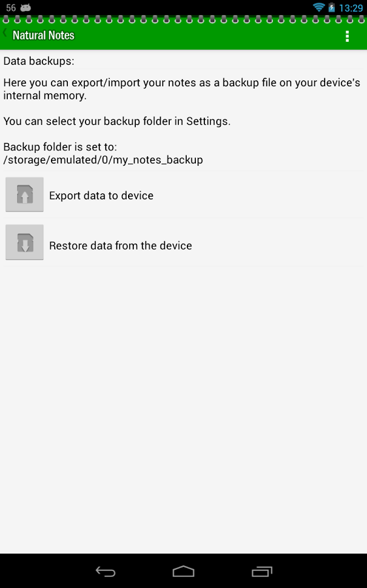Select Restore data from the device
This screenshot has width=367, height=588.
click(x=121, y=246)
